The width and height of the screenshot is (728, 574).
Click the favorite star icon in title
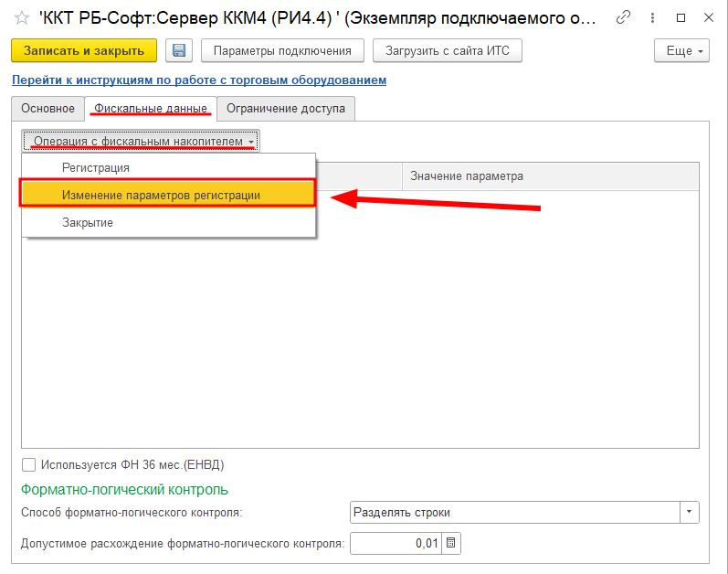coord(22,17)
